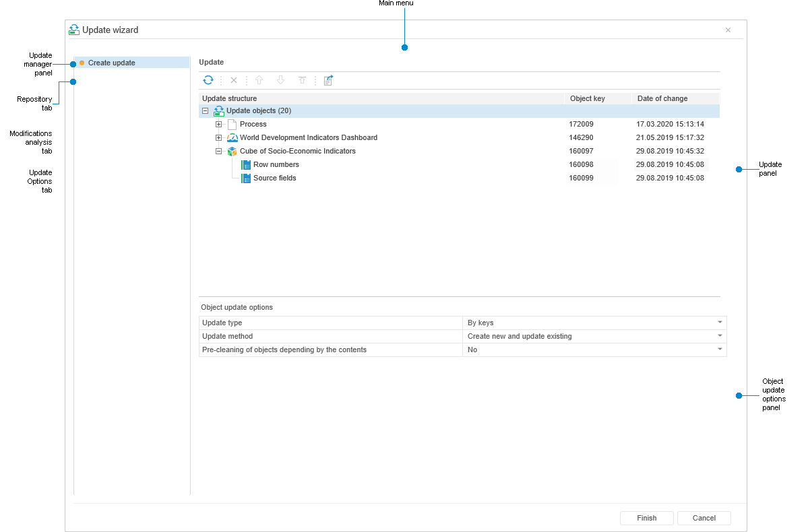810x532 pixels.
Task: Click the move down arrow icon
Action: coord(280,80)
